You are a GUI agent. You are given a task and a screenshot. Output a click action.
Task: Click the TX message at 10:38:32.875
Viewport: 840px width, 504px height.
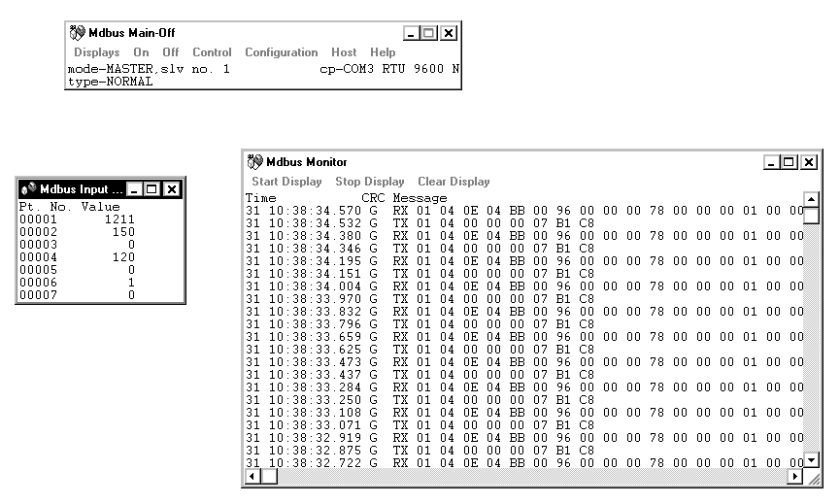(x=420, y=451)
